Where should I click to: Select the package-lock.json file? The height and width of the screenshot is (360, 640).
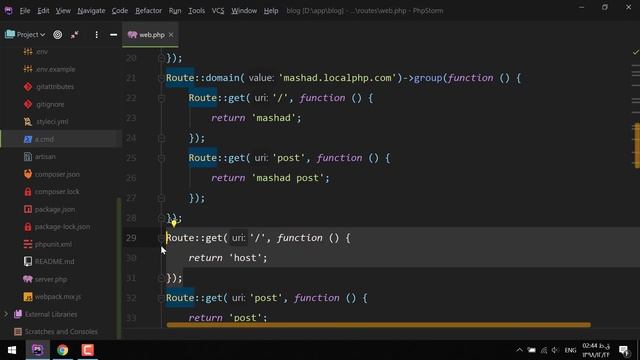tap(61, 227)
